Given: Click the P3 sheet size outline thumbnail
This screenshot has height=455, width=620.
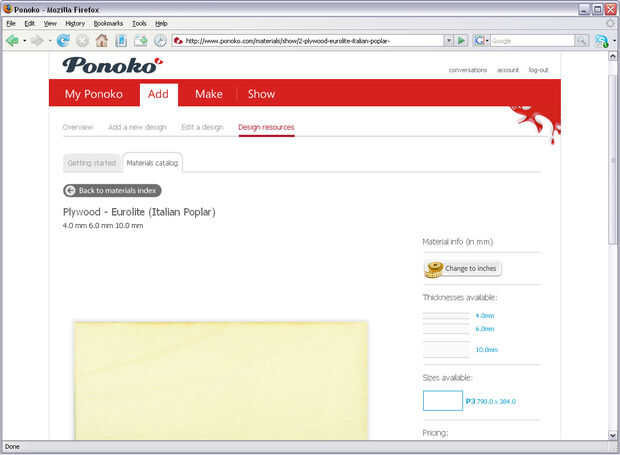Looking at the screenshot, I should [442, 401].
